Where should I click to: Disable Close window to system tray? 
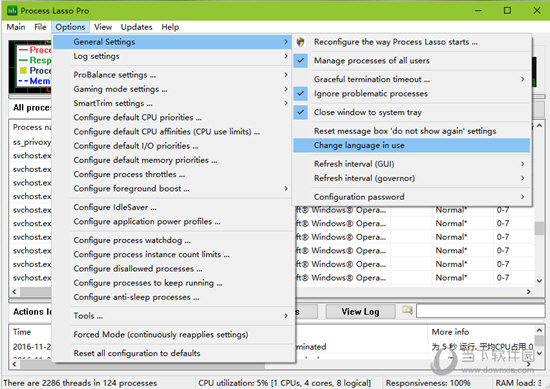click(301, 112)
